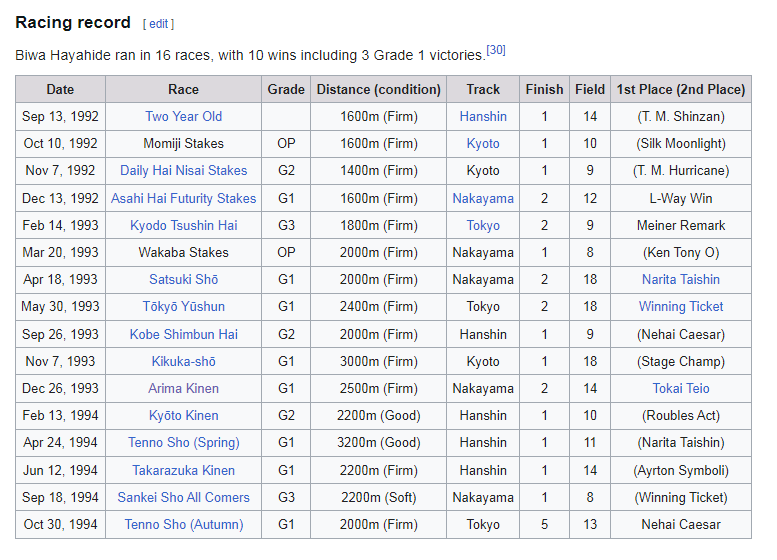Click the G3 grade in Sankei Sho row

pos(286,498)
